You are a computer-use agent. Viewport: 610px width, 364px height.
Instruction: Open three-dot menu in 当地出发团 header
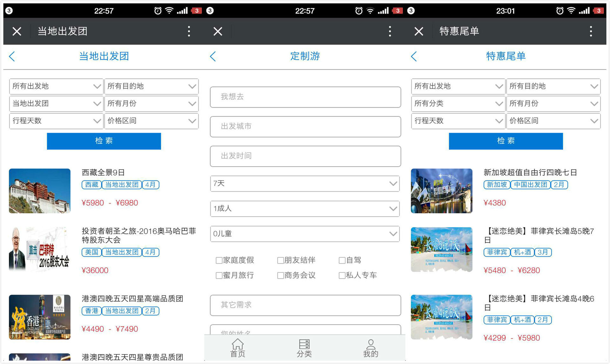189,31
